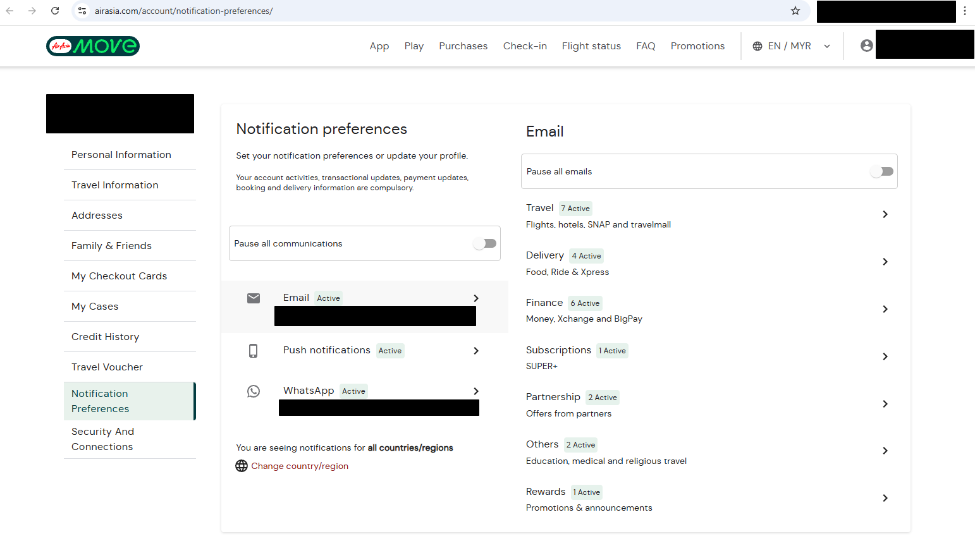This screenshot has height=560, width=975.
Task: Click the browser forward arrow
Action: 32,11
